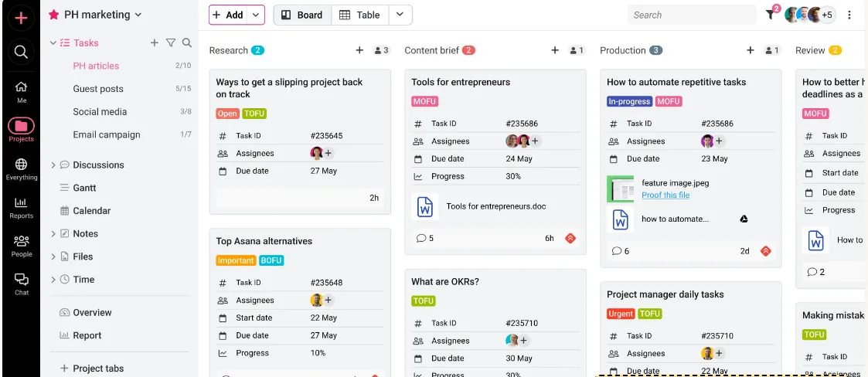Click the star icon beside PH marketing
Image resolution: width=868 pixels, height=377 pixels.
[53, 15]
